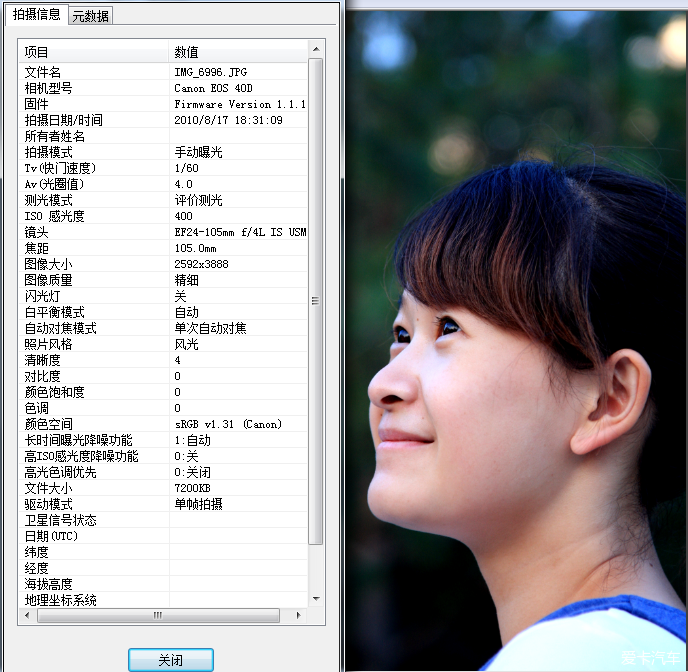This screenshot has width=688, height=672.
Task: Select the aperture value 4.0
Action: coord(183,184)
